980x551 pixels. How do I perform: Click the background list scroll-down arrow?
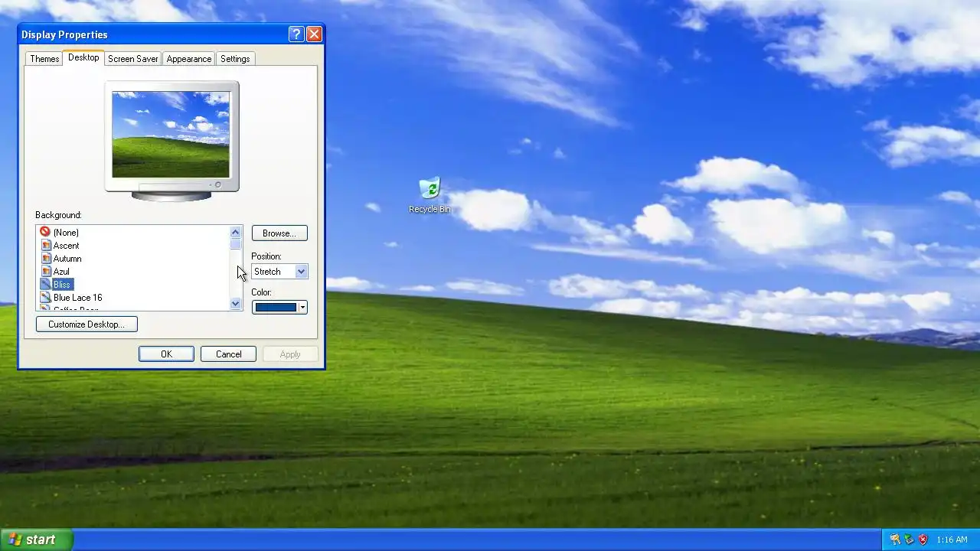pyautogui.click(x=235, y=304)
